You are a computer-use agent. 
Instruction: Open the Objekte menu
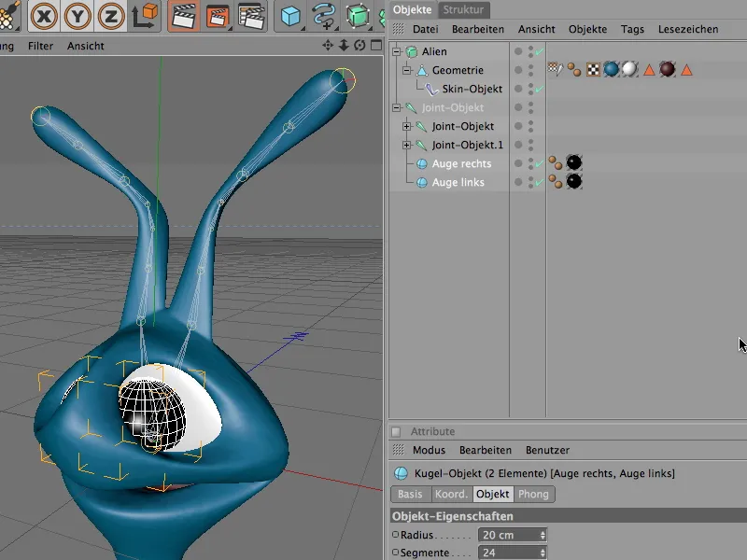point(588,29)
